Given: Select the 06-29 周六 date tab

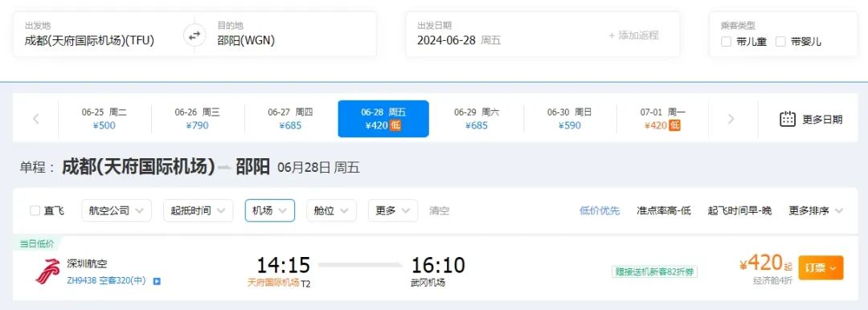Looking at the screenshot, I should pos(476,119).
